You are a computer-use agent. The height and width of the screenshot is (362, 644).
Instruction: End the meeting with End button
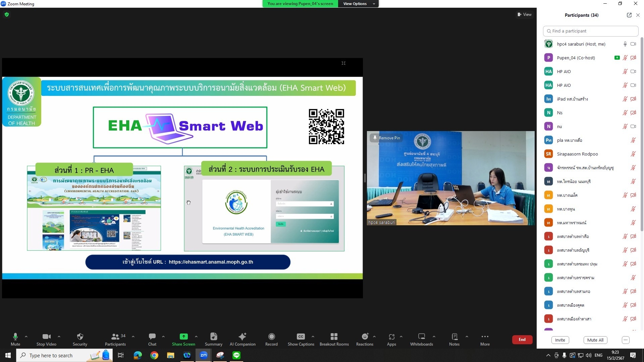click(522, 340)
